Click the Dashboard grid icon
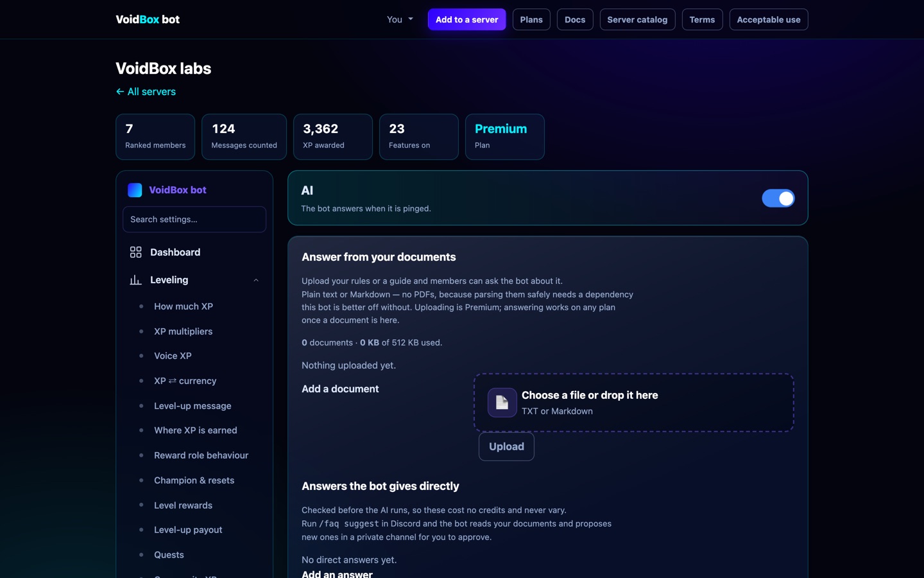The height and width of the screenshot is (578, 924). (135, 252)
